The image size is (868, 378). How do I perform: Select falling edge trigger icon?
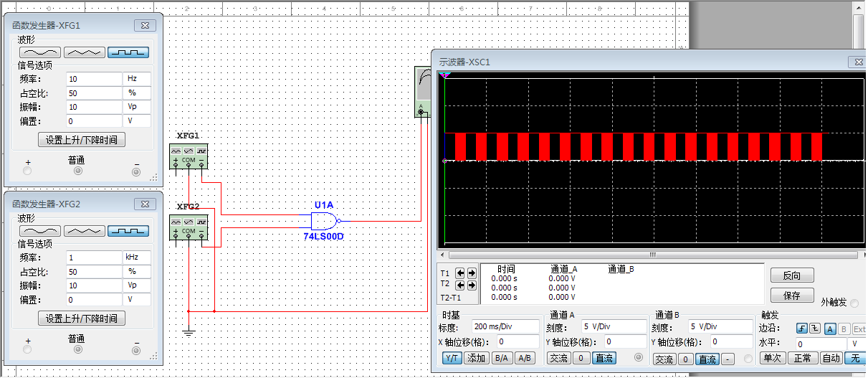[x=814, y=329]
